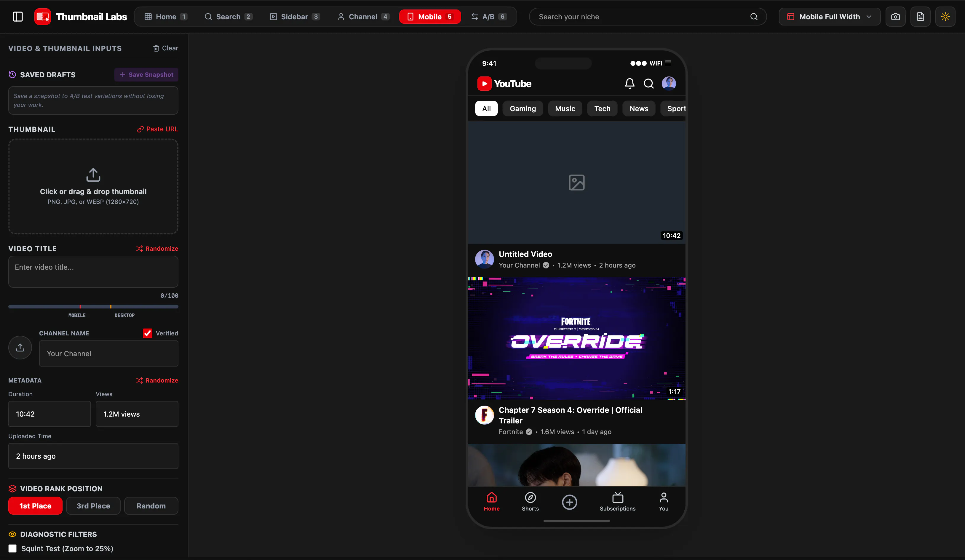The height and width of the screenshot is (560, 965).
Task: Select the Mobile tab
Action: [x=430, y=17]
